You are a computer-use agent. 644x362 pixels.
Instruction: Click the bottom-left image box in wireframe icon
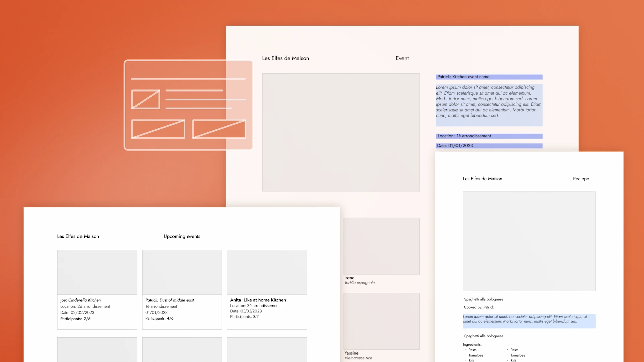pos(158,129)
